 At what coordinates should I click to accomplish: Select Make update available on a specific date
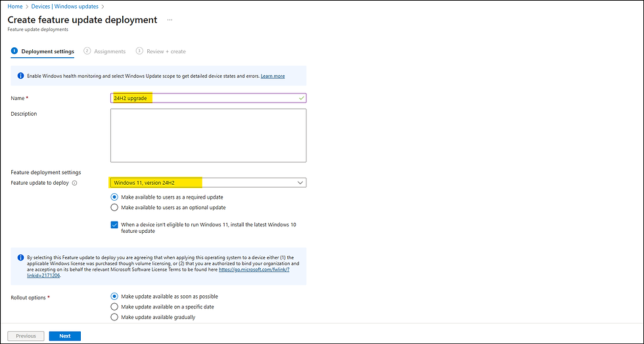(114, 307)
